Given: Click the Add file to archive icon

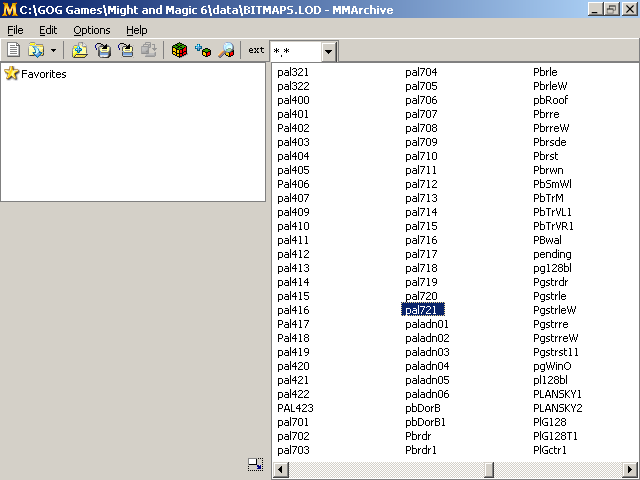Looking at the screenshot, I should coord(79,50).
